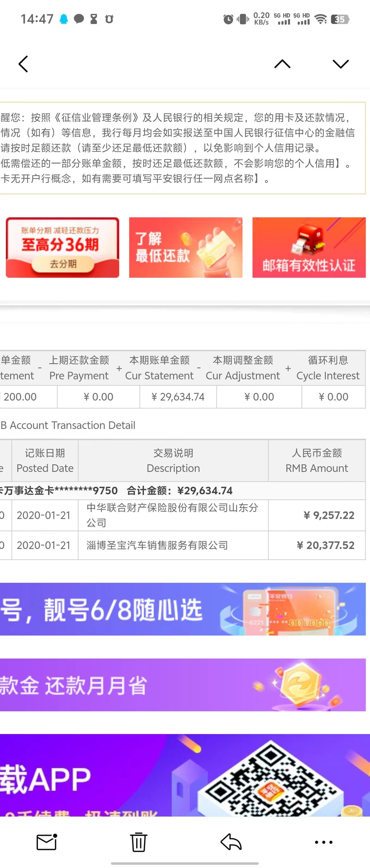
Task: Select the 中华联合财产保险 transaction row
Action: pos(182,515)
